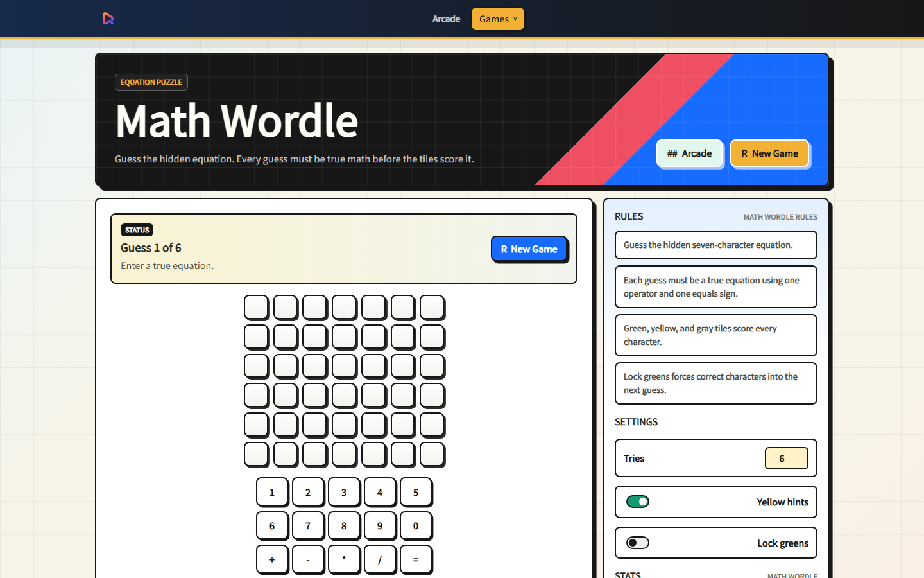
Task: Click the Math Wordle title
Action: point(237,121)
